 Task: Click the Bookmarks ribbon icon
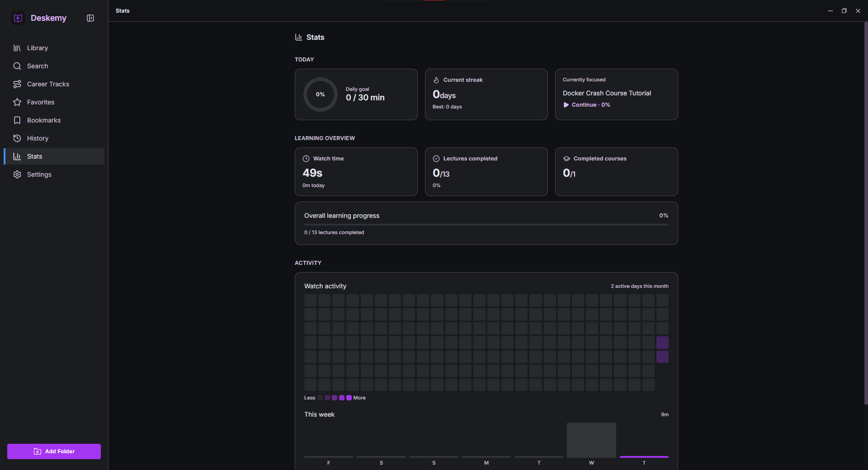coord(17,120)
